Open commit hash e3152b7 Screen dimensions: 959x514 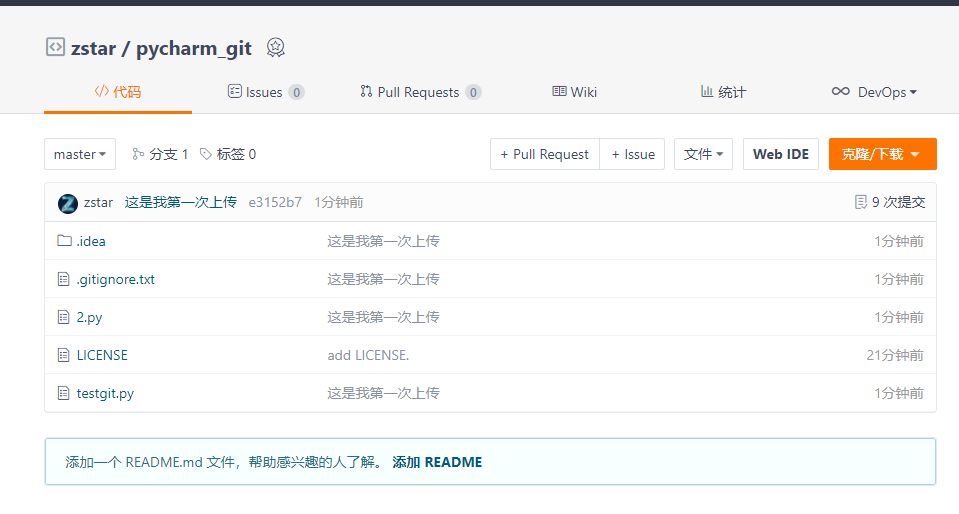coord(275,202)
